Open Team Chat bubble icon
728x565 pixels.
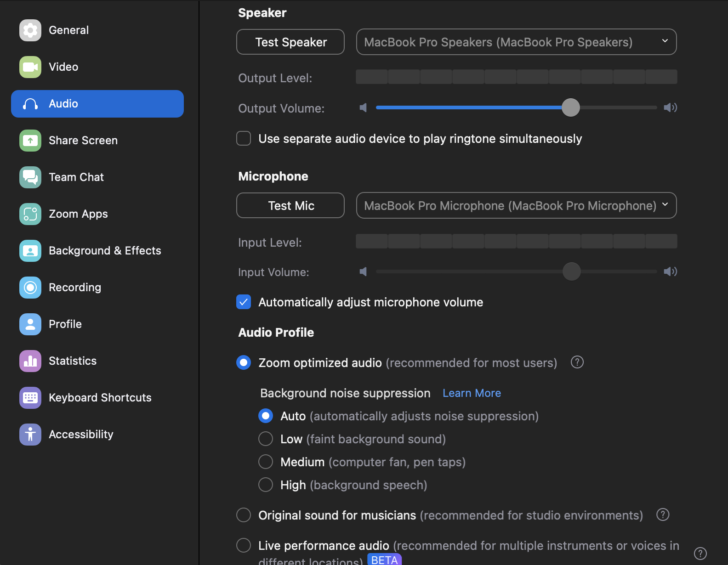coord(30,177)
